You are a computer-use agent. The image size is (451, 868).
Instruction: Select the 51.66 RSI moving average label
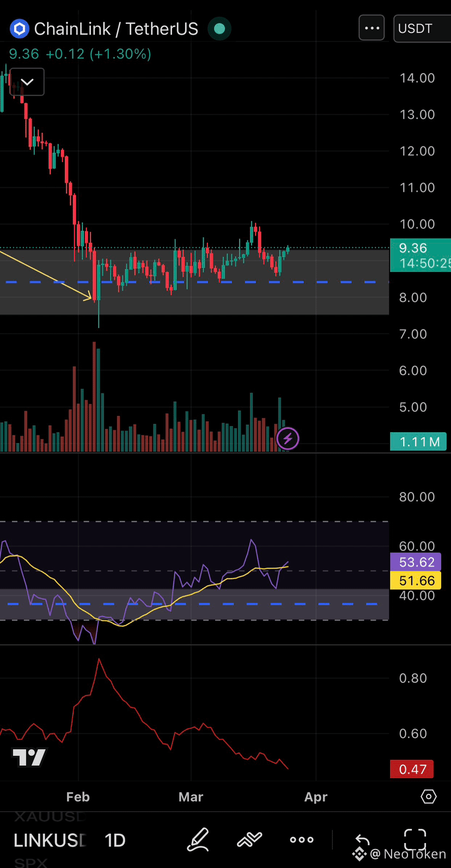coord(416,581)
